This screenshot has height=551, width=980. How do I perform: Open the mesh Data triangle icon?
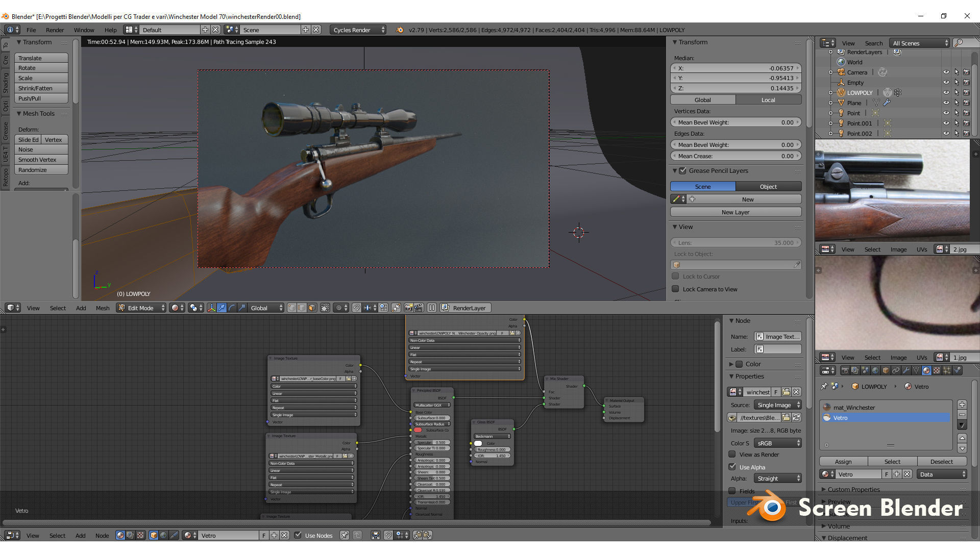(916, 370)
